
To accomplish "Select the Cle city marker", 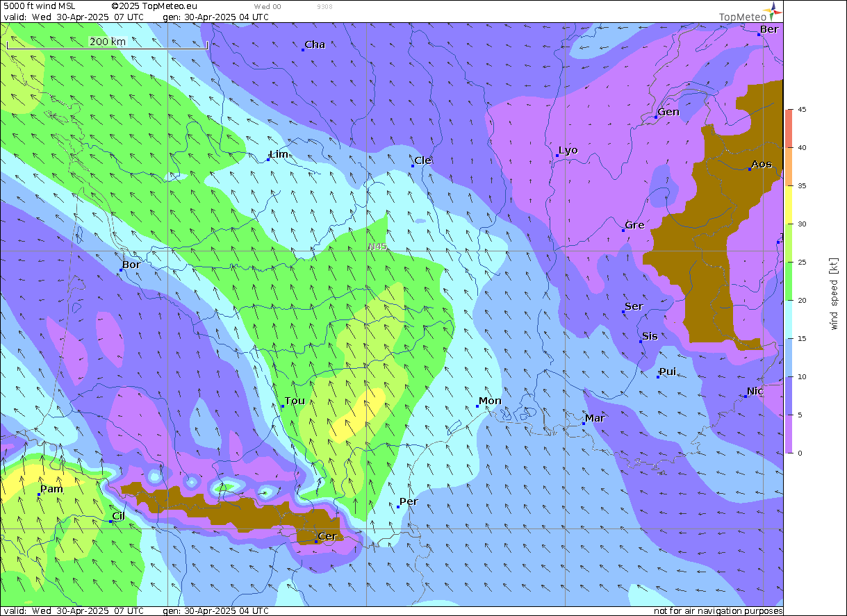I will (413, 165).
